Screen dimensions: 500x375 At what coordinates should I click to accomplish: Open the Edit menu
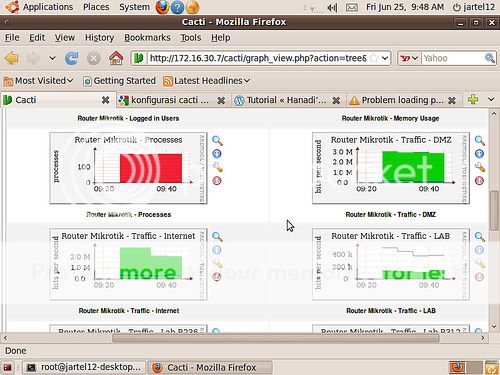[37, 38]
